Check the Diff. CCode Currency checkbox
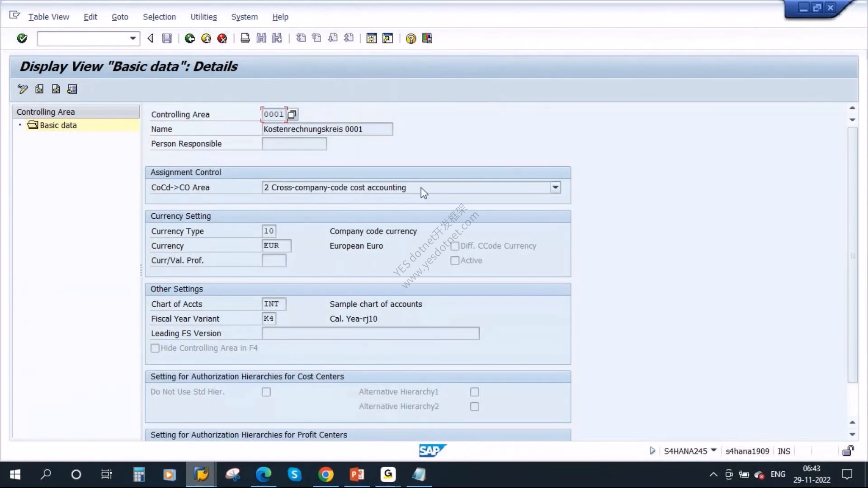The height and width of the screenshot is (488, 868). point(455,246)
